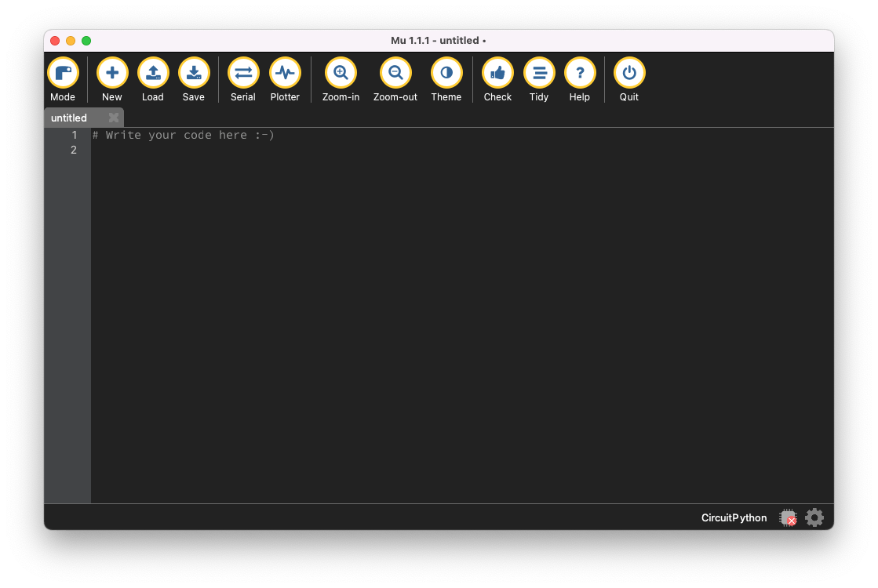Close the Mu window with red button
The width and height of the screenshot is (878, 588).
pos(55,41)
